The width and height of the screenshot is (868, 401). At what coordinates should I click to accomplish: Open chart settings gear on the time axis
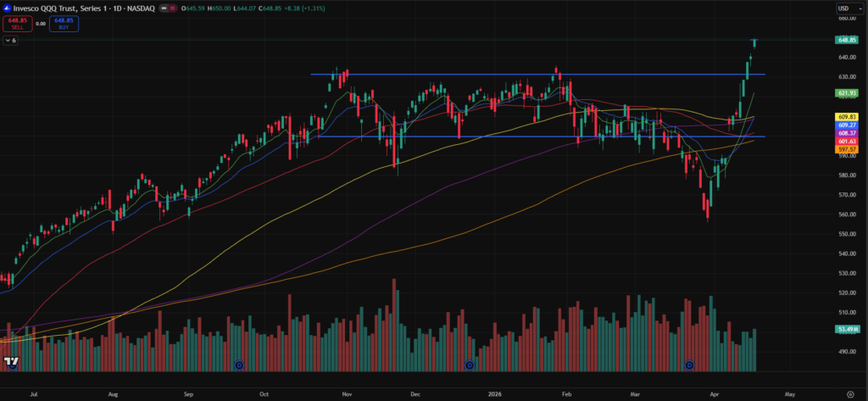tap(849, 394)
